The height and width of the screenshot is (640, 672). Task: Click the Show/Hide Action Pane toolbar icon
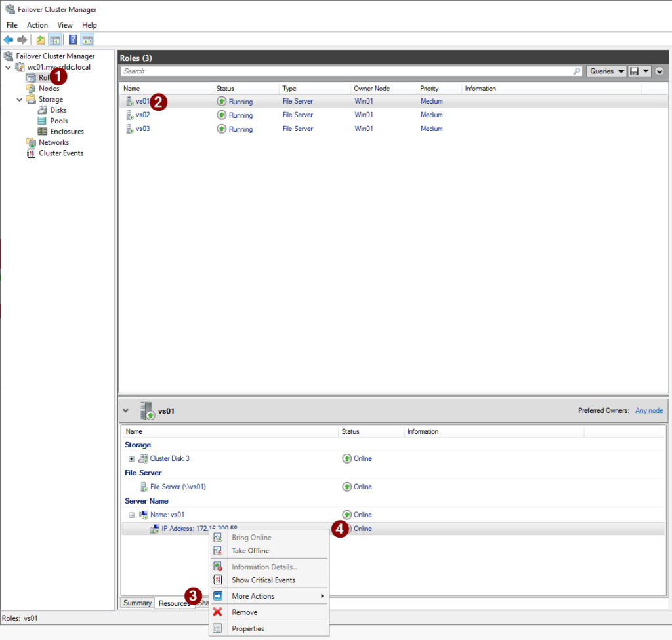pyautogui.click(x=87, y=40)
